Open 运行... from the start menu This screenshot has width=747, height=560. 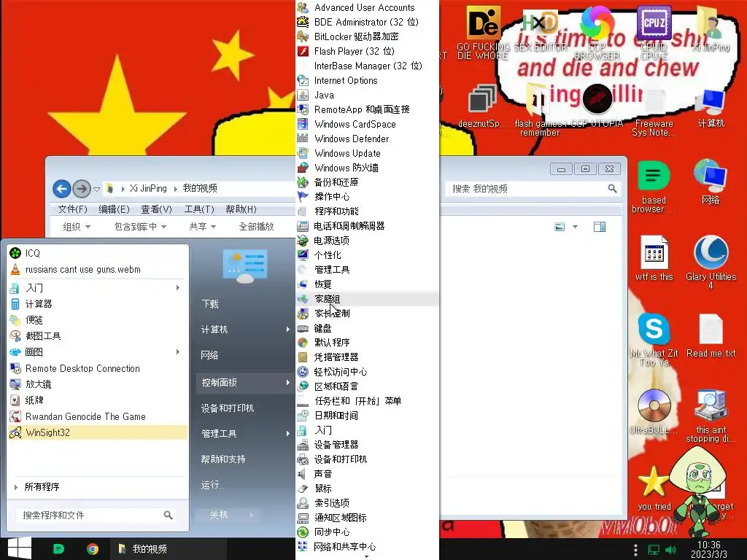pos(245,485)
